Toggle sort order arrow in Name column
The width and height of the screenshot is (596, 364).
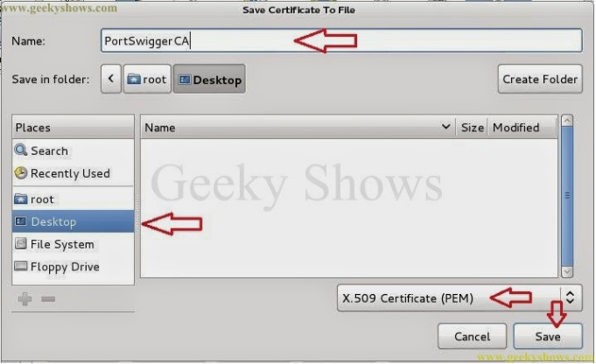click(x=445, y=127)
